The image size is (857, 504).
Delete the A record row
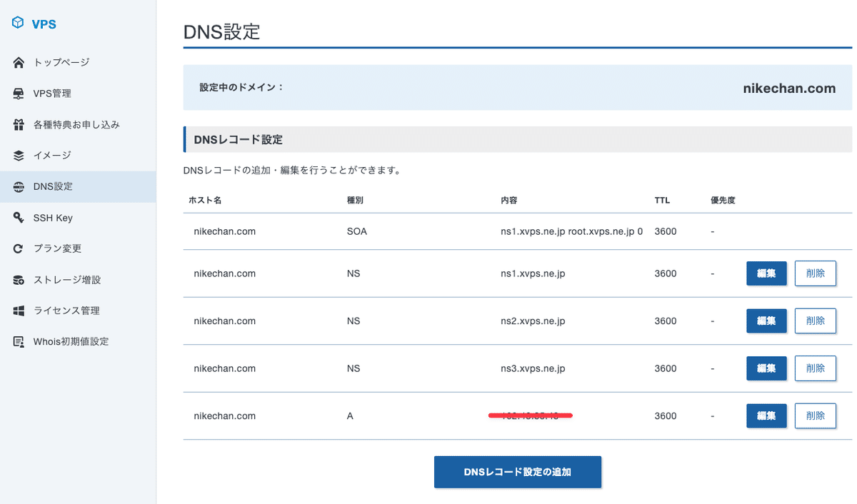click(815, 416)
